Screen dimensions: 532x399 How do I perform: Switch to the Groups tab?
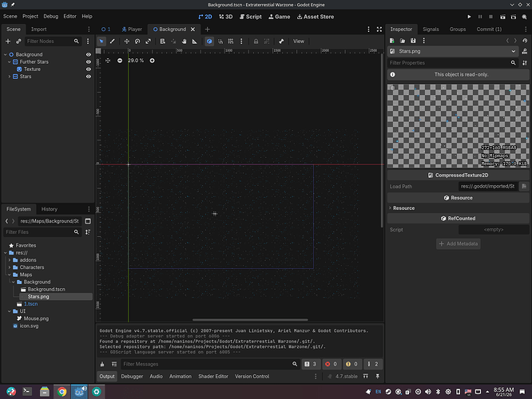pos(458,30)
